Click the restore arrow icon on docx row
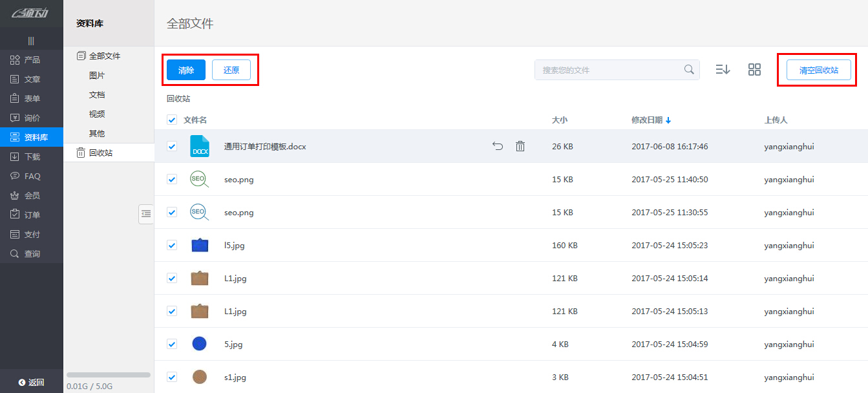The height and width of the screenshot is (393, 868). click(498, 147)
